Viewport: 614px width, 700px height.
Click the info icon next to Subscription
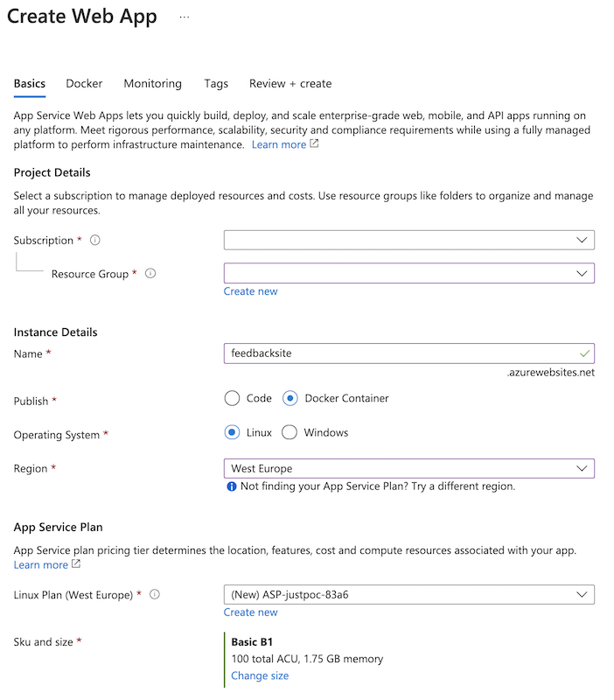pos(95,240)
